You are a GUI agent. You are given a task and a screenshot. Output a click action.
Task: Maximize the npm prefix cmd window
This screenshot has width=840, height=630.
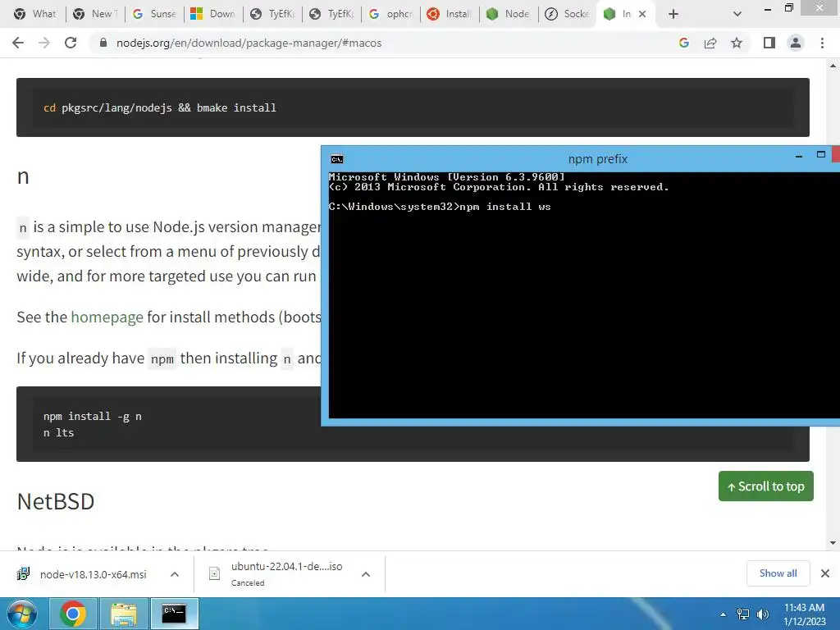coord(820,155)
